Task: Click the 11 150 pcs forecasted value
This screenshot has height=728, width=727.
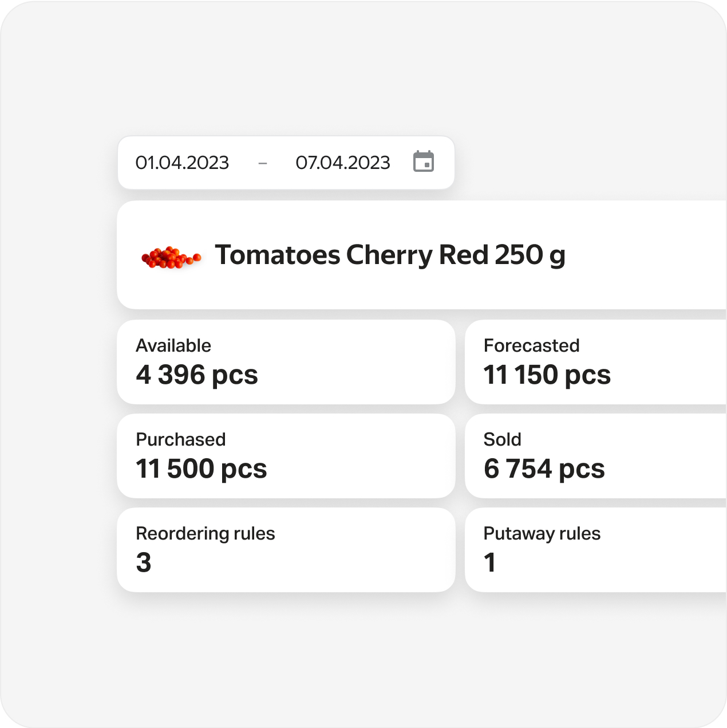Action: (x=547, y=375)
